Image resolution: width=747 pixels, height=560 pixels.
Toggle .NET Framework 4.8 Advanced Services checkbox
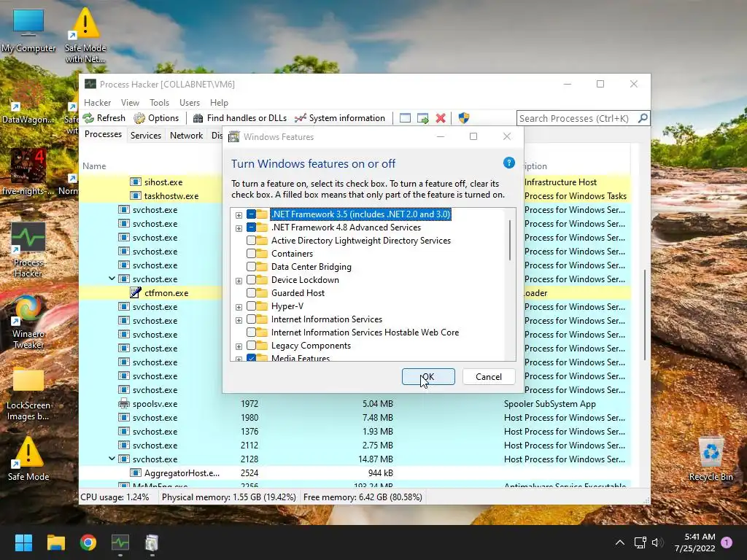point(251,227)
